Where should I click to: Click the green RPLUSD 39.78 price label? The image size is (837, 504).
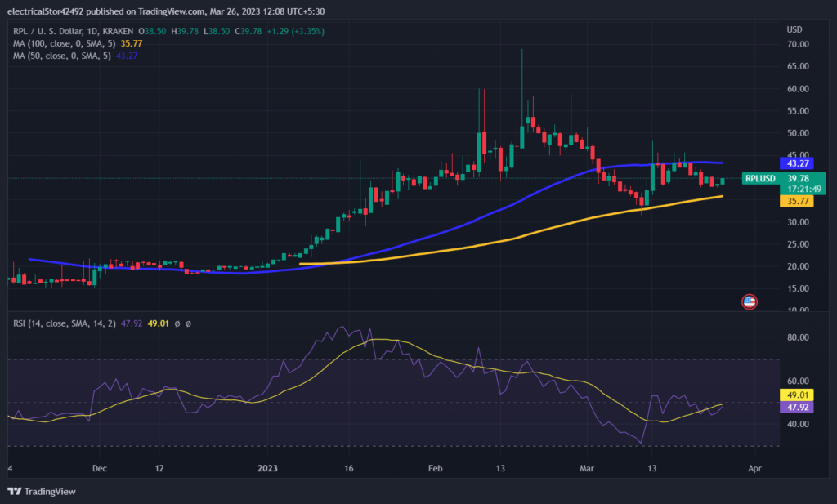pos(784,178)
